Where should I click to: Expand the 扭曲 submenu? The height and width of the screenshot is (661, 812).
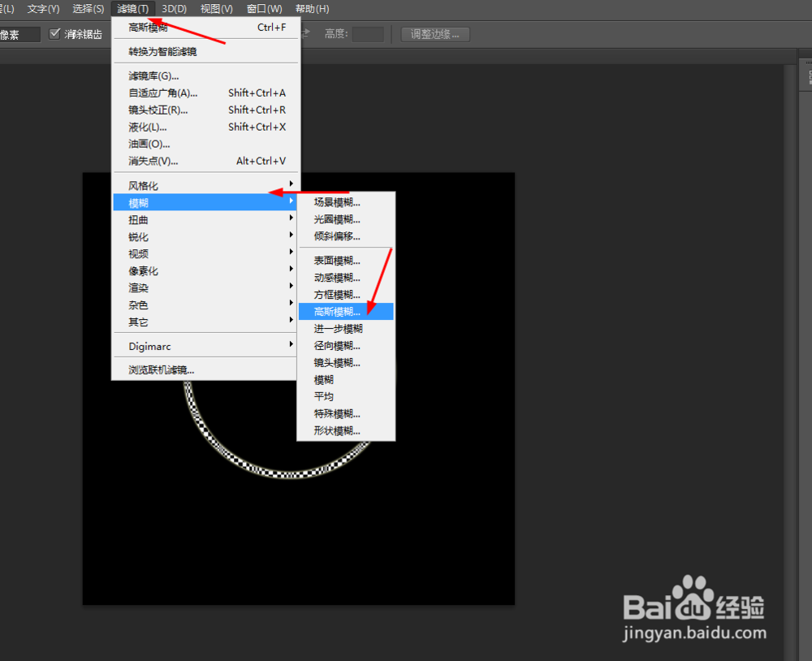point(205,219)
